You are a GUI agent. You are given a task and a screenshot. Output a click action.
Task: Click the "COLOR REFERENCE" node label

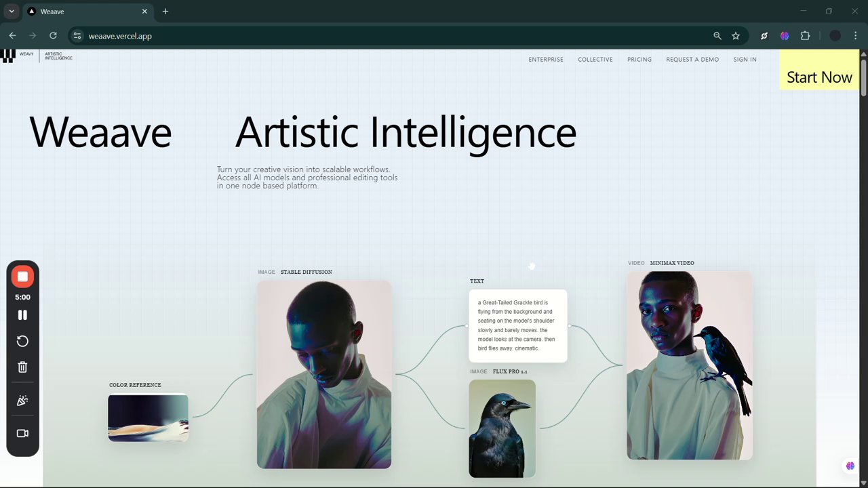[135, 385]
